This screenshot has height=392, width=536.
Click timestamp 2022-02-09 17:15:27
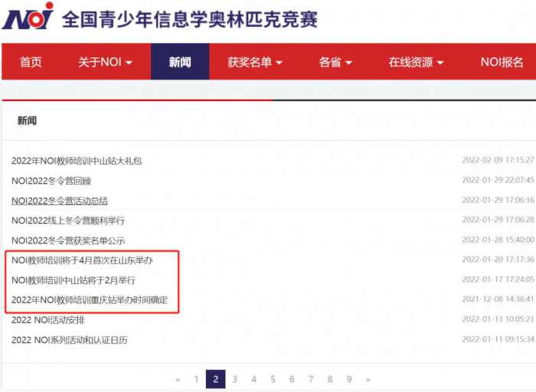pos(498,160)
